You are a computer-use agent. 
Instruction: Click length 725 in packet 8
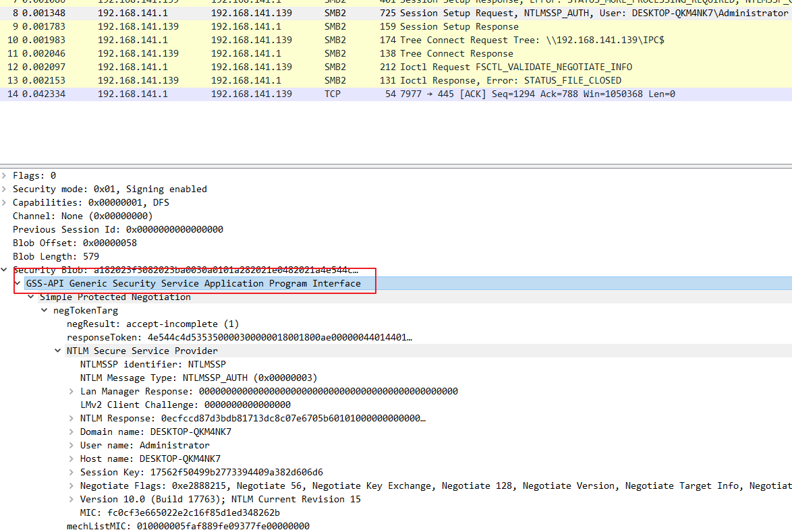388,13
